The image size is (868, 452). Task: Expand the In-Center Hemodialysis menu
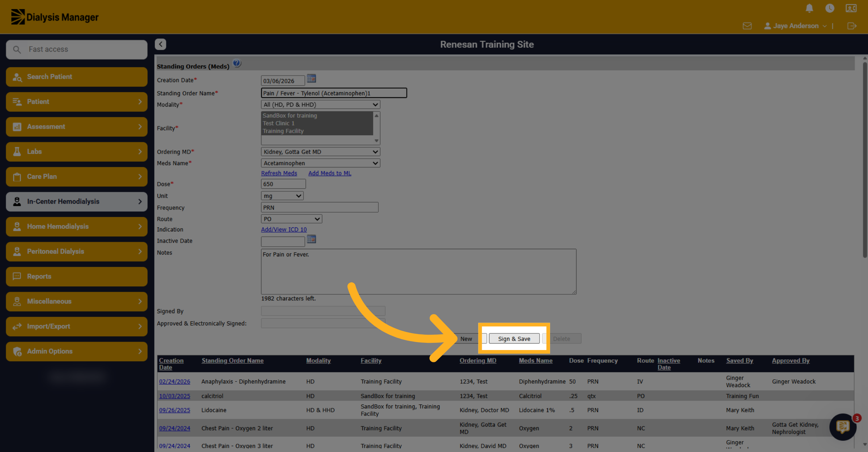tap(77, 201)
